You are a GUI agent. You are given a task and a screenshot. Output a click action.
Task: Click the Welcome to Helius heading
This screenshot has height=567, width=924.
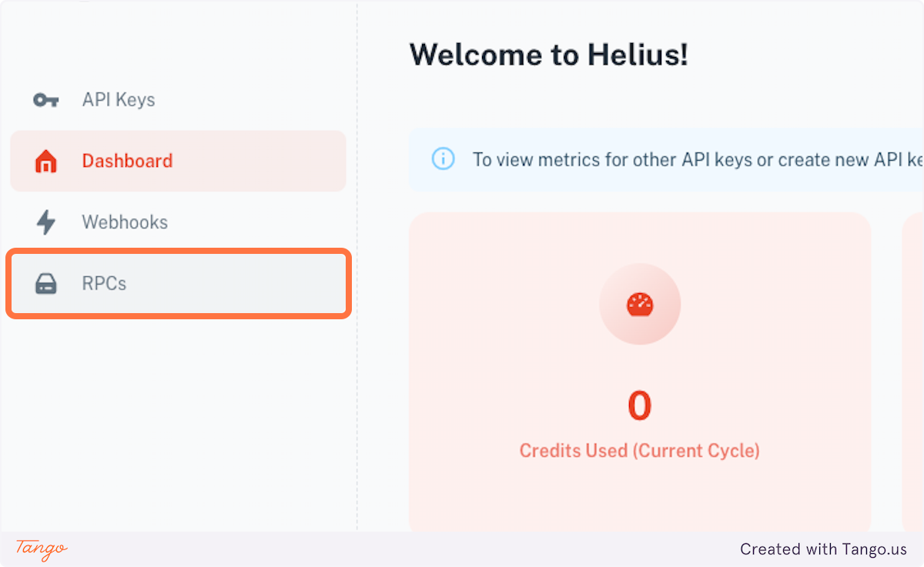coord(549,54)
